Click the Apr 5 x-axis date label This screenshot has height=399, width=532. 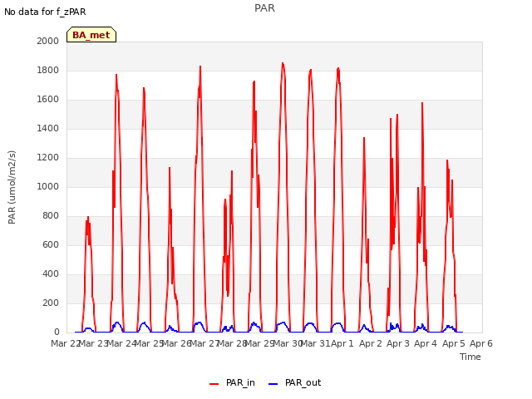[x=454, y=343]
